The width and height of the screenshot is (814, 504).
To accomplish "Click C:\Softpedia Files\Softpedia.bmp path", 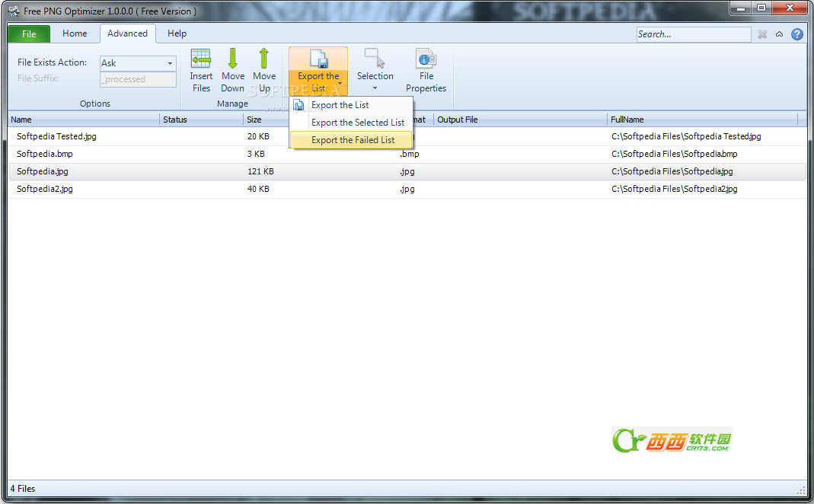I will [675, 154].
